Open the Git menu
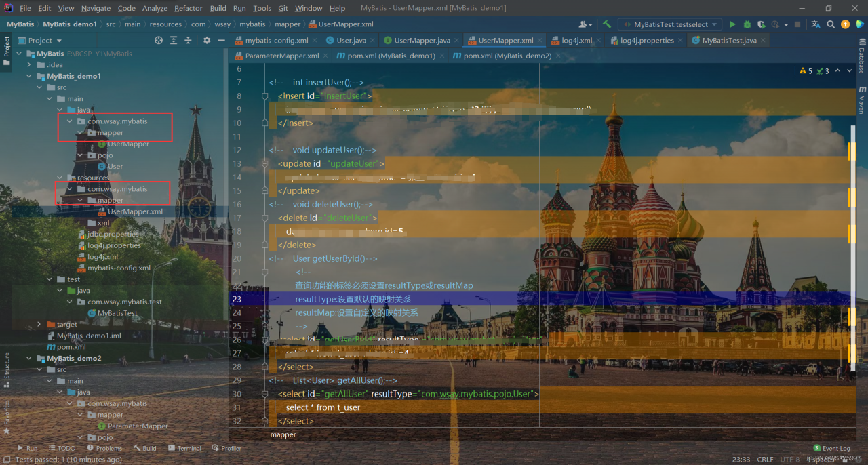 coord(283,8)
